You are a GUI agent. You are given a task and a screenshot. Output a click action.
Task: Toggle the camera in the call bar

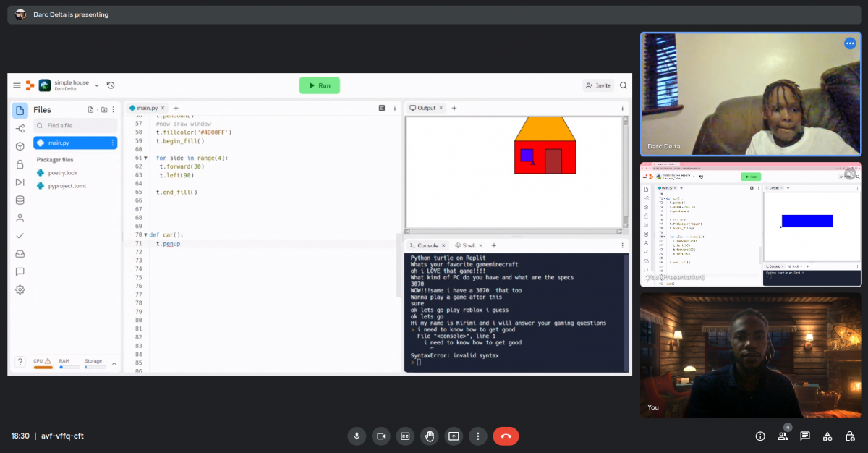[x=380, y=436]
